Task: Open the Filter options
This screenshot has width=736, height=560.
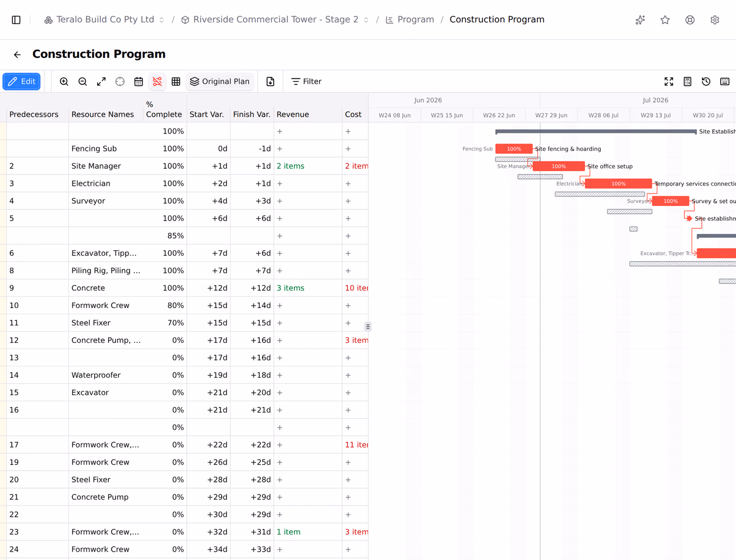Action: click(306, 81)
